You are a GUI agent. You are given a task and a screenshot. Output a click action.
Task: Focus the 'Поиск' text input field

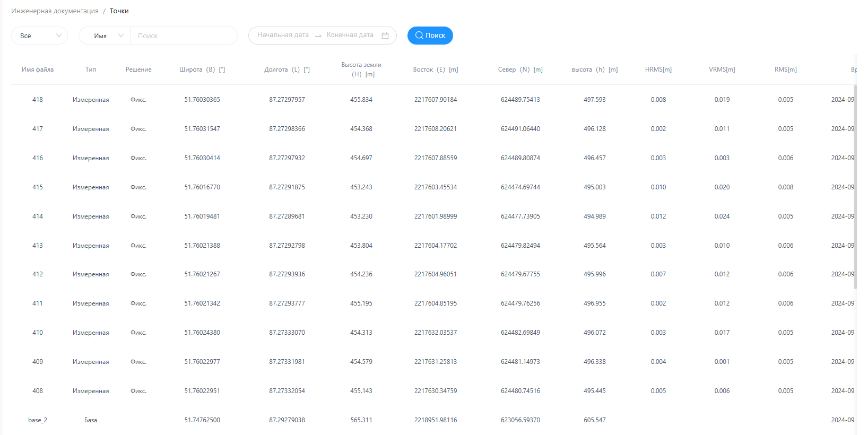coord(184,36)
